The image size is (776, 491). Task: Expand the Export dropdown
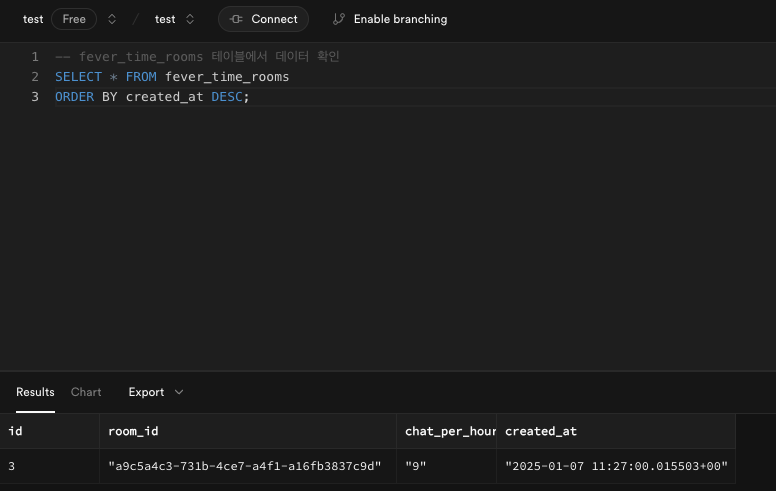tap(156, 392)
